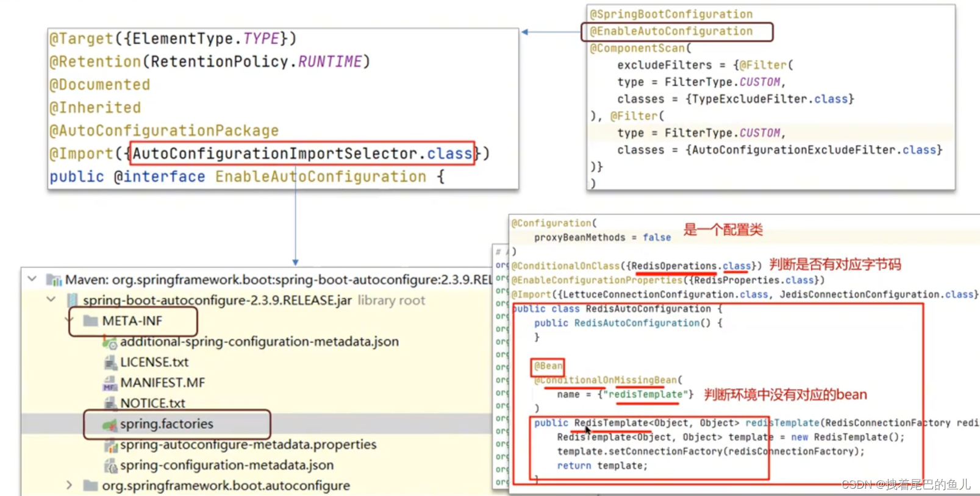Click LettuceConnectionConfiguration.class in @Import
Screen dimensions: 980x496
665,294
